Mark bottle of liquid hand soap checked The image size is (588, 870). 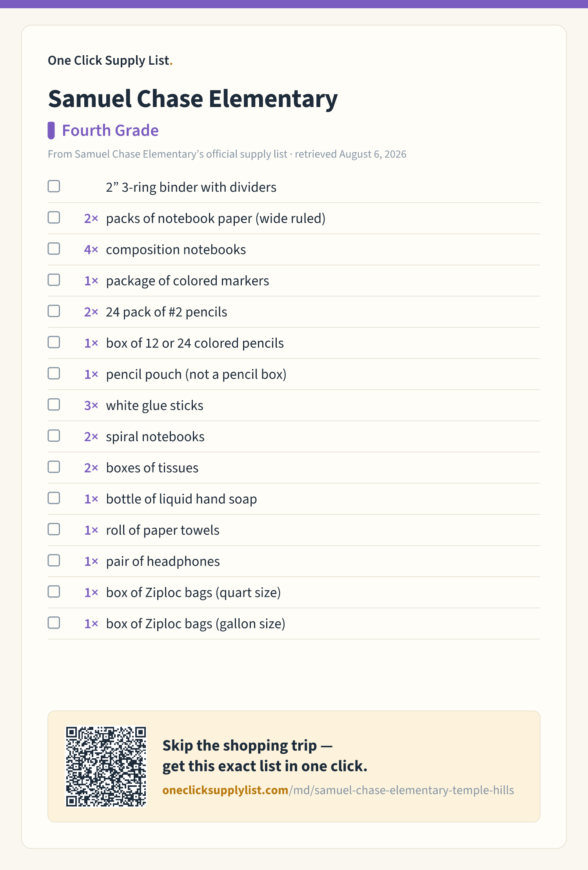pyautogui.click(x=54, y=498)
